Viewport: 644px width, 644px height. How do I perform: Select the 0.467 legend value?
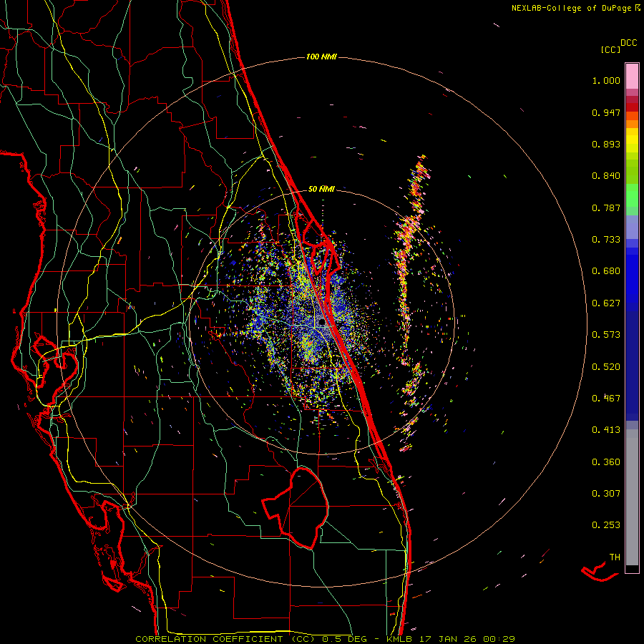click(x=606, y=399)
